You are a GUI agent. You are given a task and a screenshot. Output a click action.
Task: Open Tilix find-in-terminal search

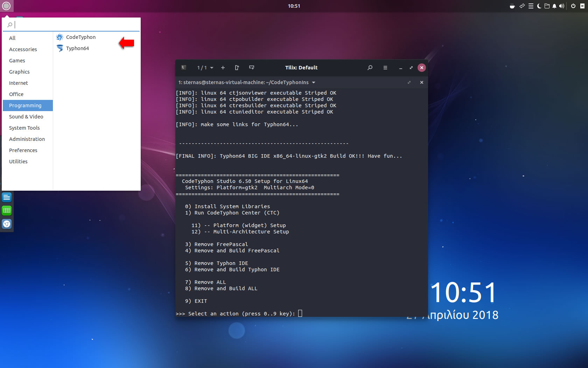(370, 68)
